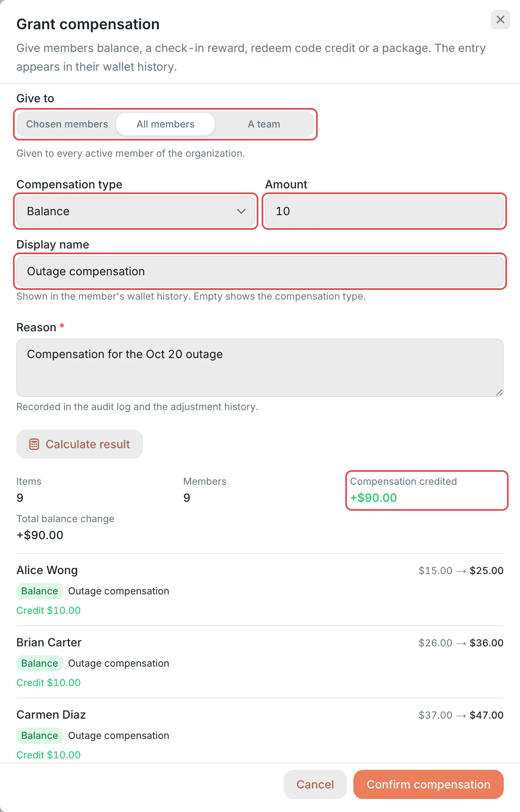Click Outage compensation label under Brian Carter
This screenshot has height=812, width=520.
[x=119, y=663]
